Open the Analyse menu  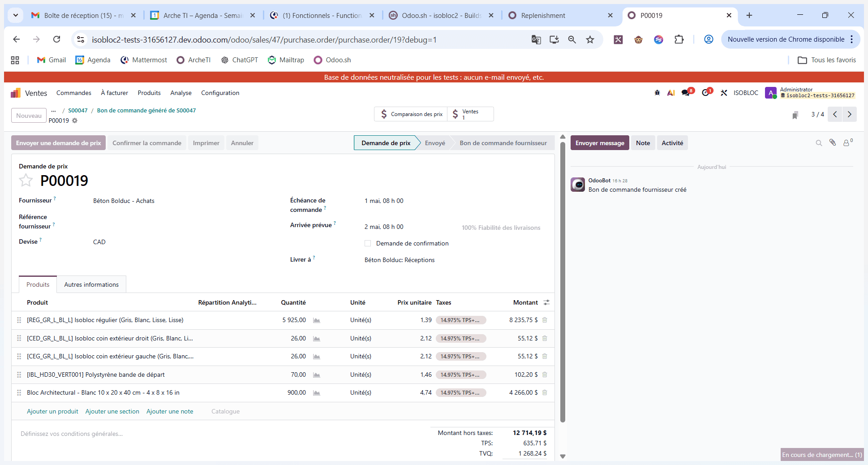(x=181, y=93)
